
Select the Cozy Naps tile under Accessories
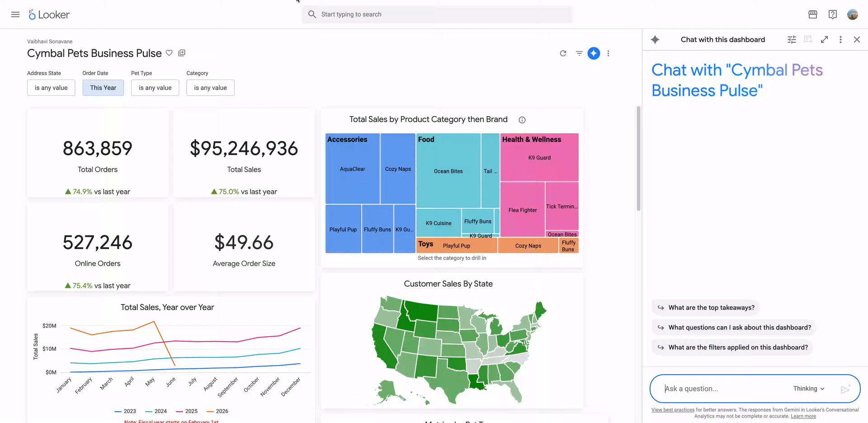(398, 169)
